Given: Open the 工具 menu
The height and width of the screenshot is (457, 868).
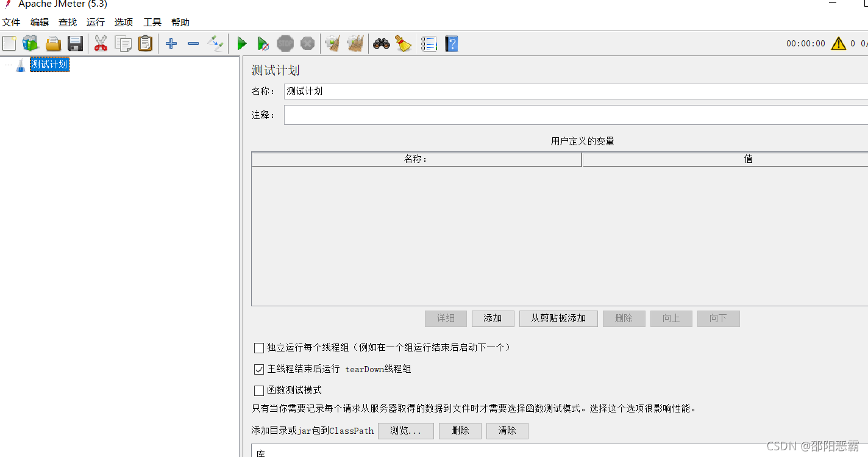Looking at the screenshot, I should [152, 22].
